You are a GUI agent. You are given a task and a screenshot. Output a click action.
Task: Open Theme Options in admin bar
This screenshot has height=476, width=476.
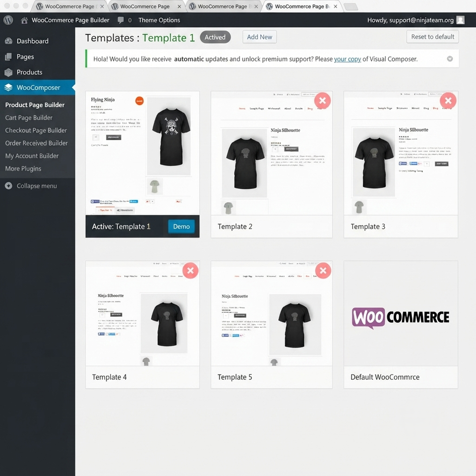pyautogui.click(x=159, y=20)
